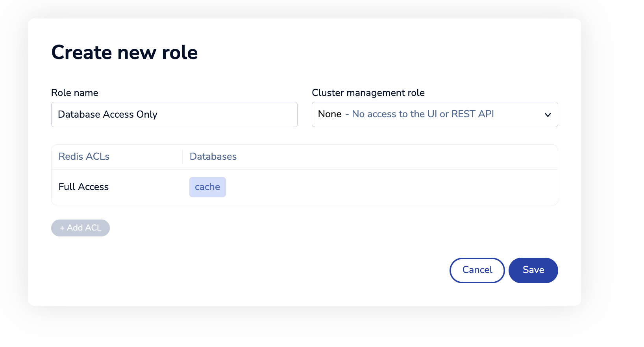Click the plus icon in Add ACL
The image size is (644, 347).
(62, 228)
